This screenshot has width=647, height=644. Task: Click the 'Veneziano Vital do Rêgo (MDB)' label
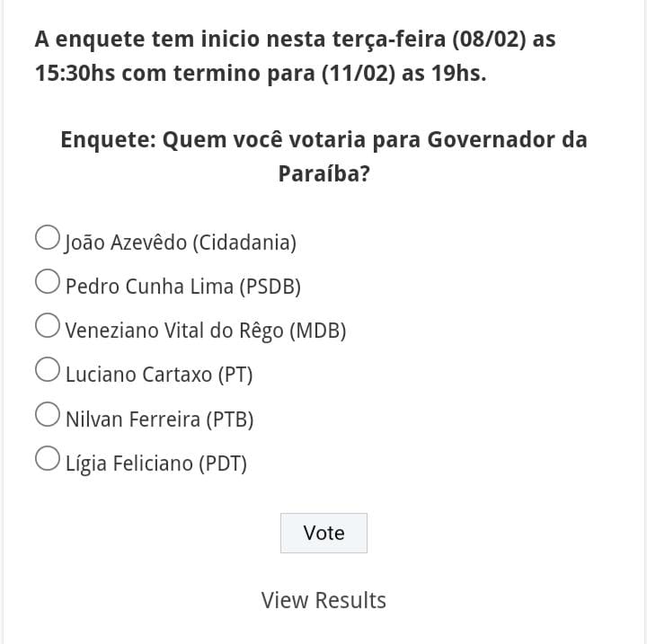pos(206,331)
